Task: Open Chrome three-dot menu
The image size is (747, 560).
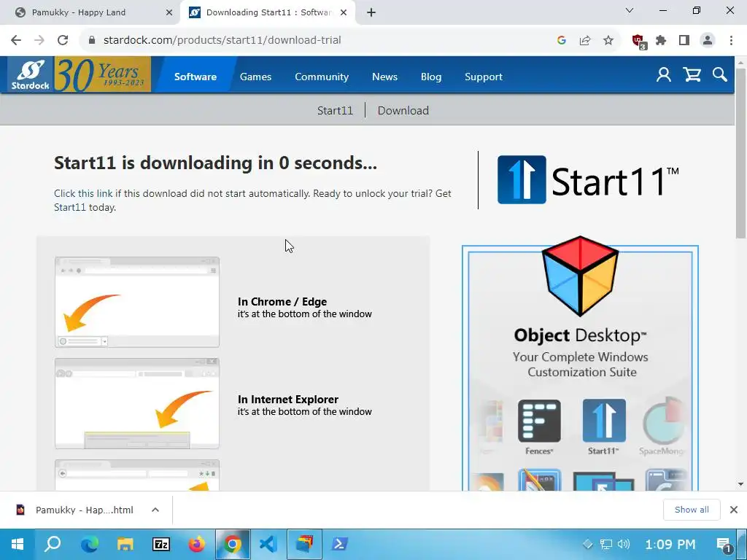Action: pos(731,40)
